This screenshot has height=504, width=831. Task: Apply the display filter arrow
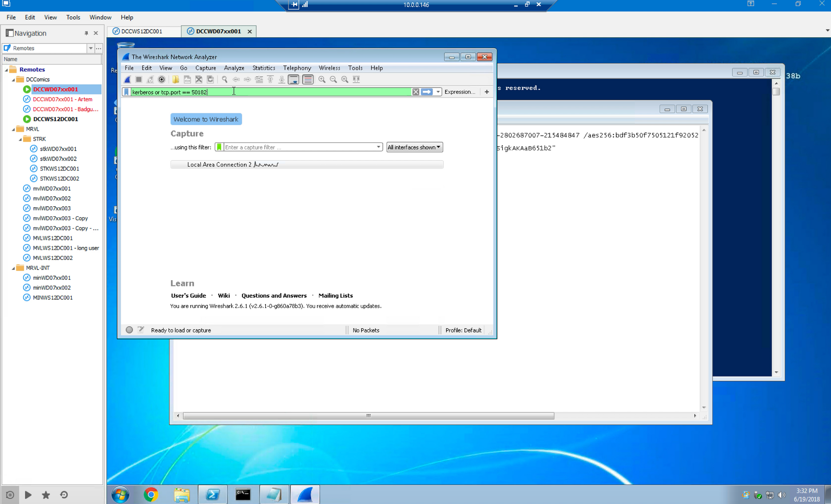pos(427,92)
